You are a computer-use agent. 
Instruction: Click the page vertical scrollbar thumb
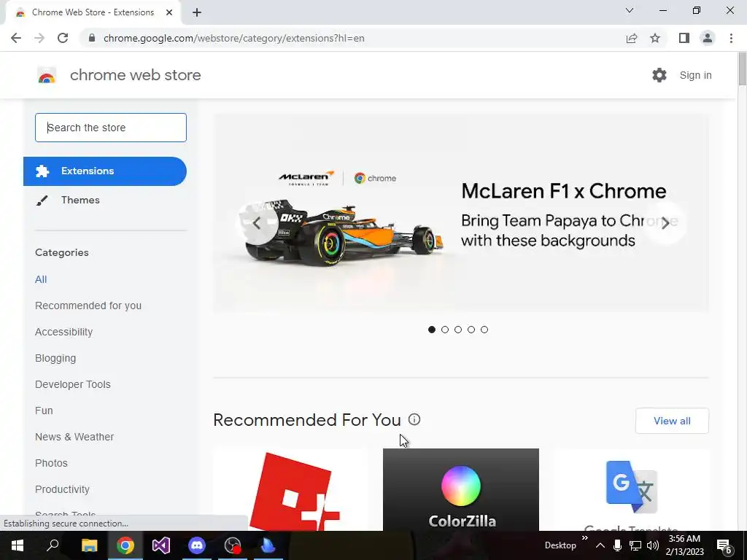pyautogui.click(x=742, y=70)
